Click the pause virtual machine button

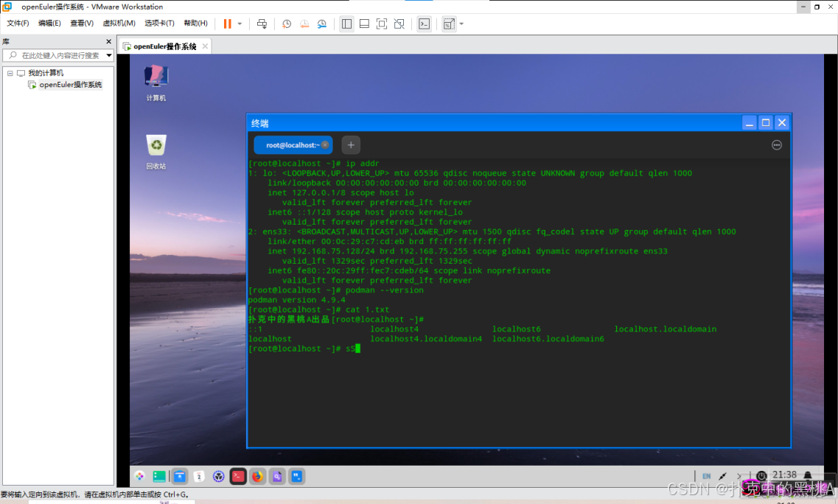click(x=228, y=24)
